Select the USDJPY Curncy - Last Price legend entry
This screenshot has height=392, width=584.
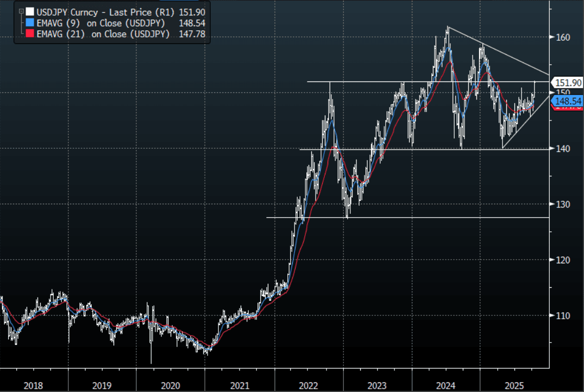pyautogui.click(x=103, y=11)
